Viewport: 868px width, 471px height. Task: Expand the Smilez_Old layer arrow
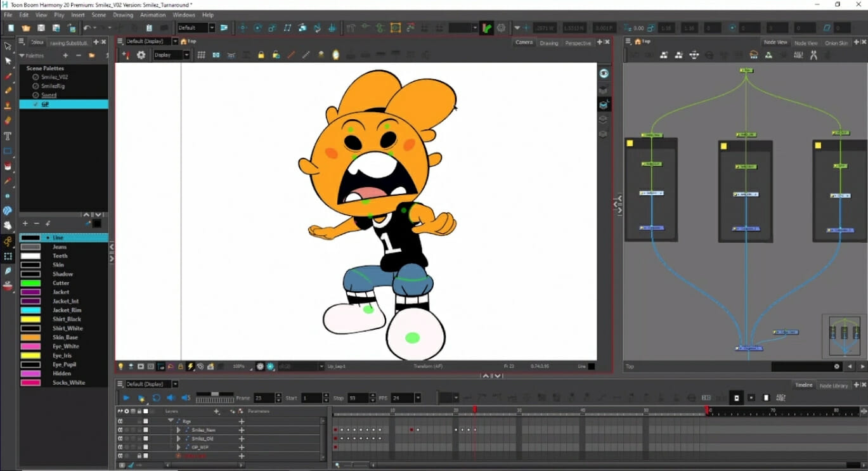pos(178,438)
